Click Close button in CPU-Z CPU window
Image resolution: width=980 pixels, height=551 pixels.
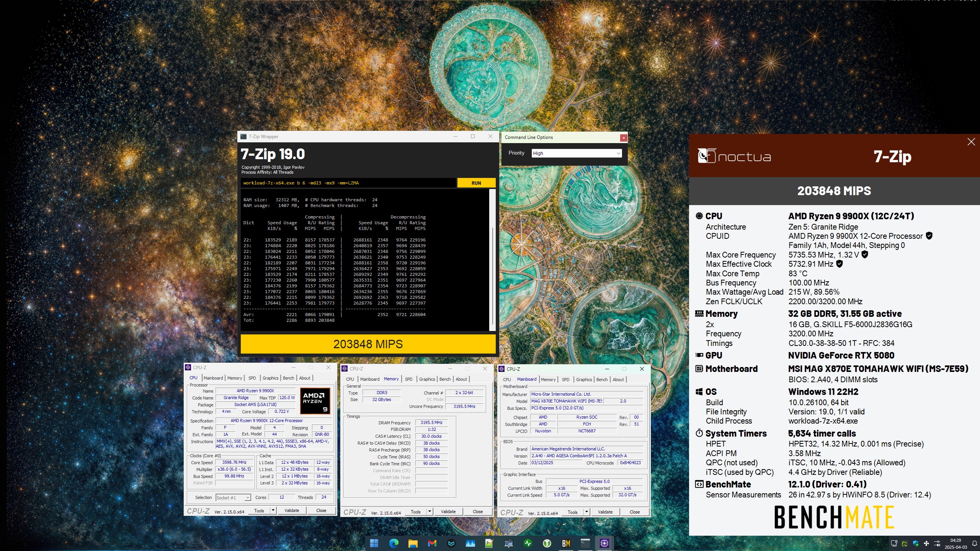tap(321, 510)
